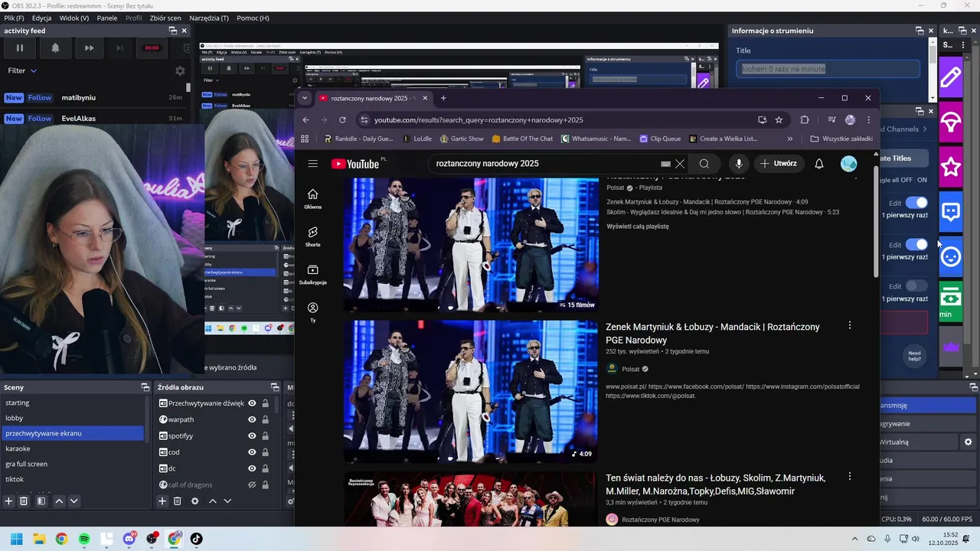Open source properties gear in Źródła obrazu
980x551 pixels.
(194, 501)
